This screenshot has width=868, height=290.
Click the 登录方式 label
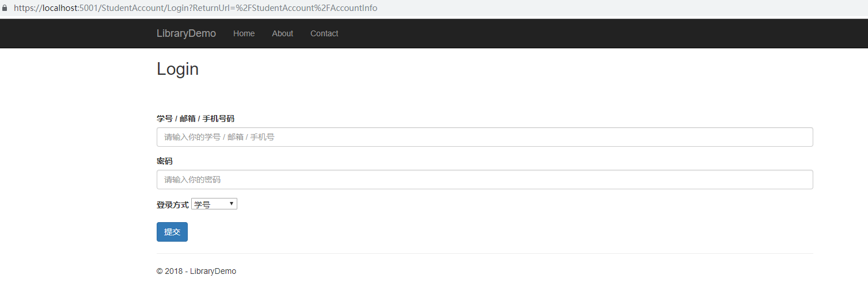172,205
